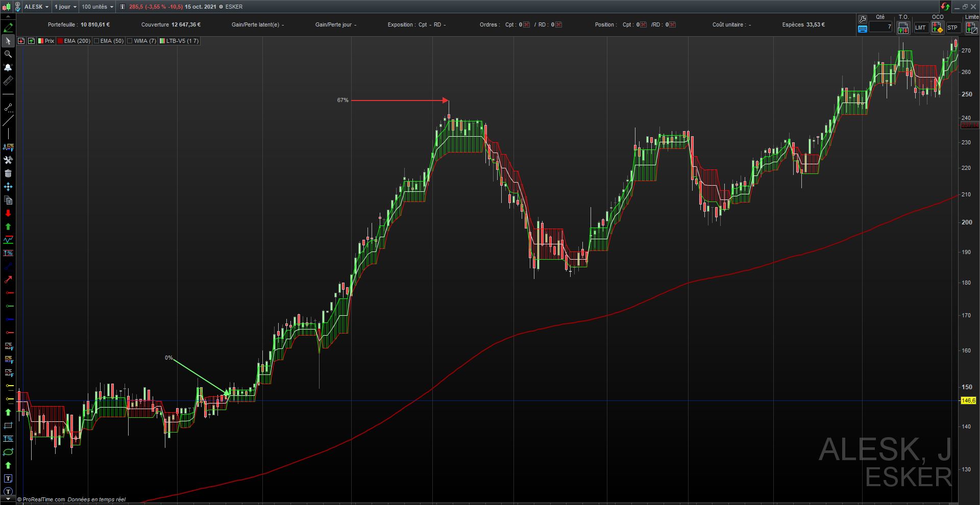
Task: Toggle the WMA (7) checkbox
Action: (130, 41)
